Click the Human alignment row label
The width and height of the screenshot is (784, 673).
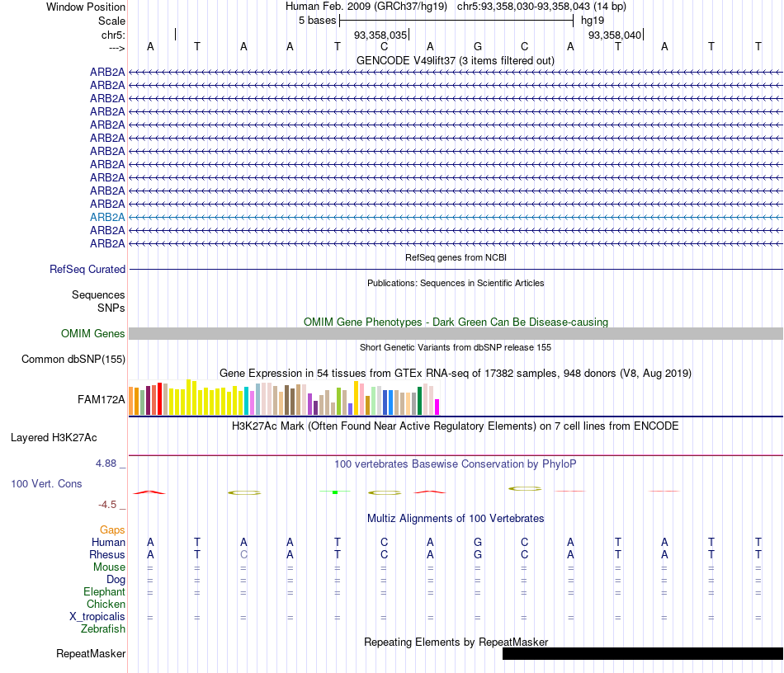[108, 542]
